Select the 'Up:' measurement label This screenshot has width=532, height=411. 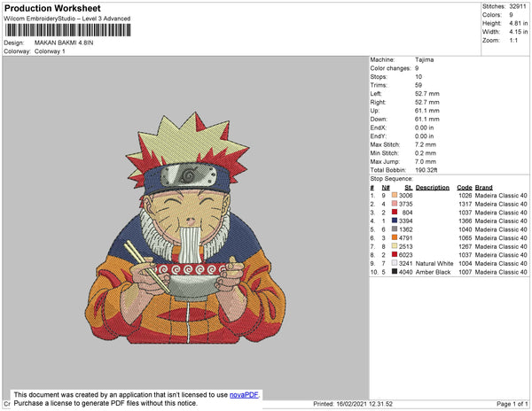point(374,111)
